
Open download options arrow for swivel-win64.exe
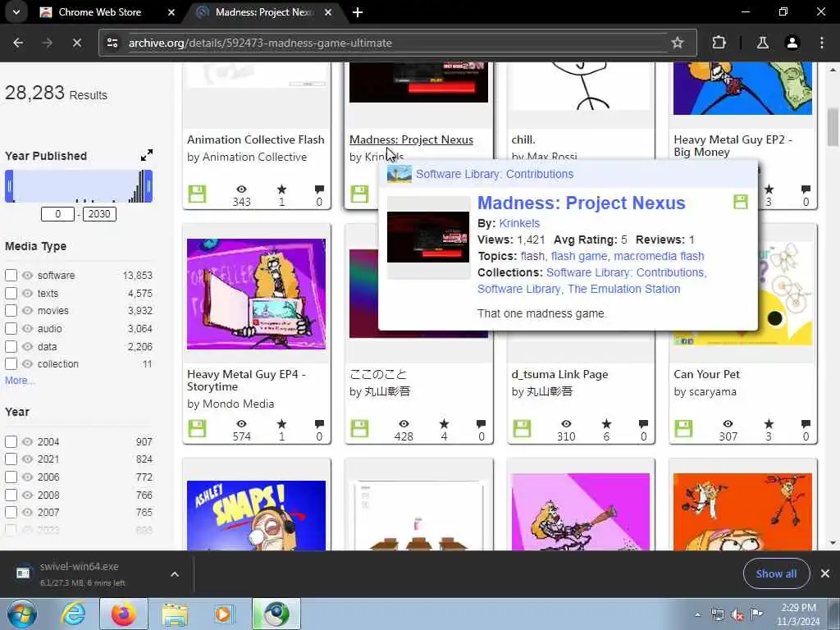[175, 574]
